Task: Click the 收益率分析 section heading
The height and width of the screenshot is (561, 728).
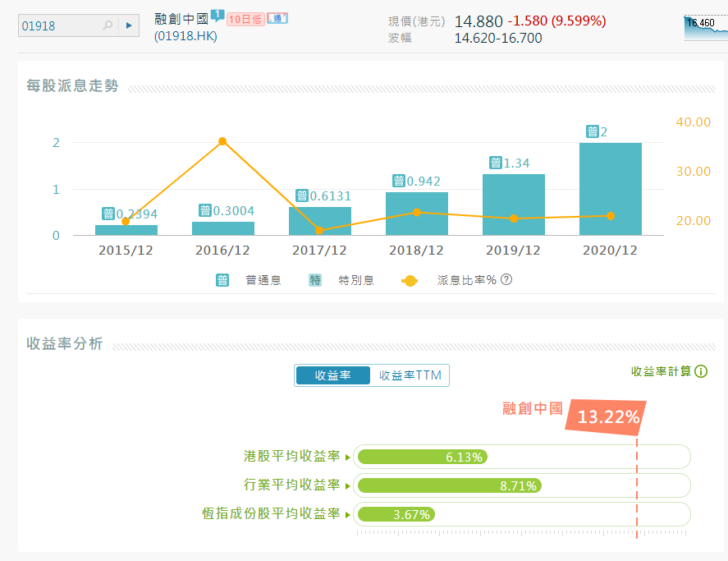Action: [65, 343]
